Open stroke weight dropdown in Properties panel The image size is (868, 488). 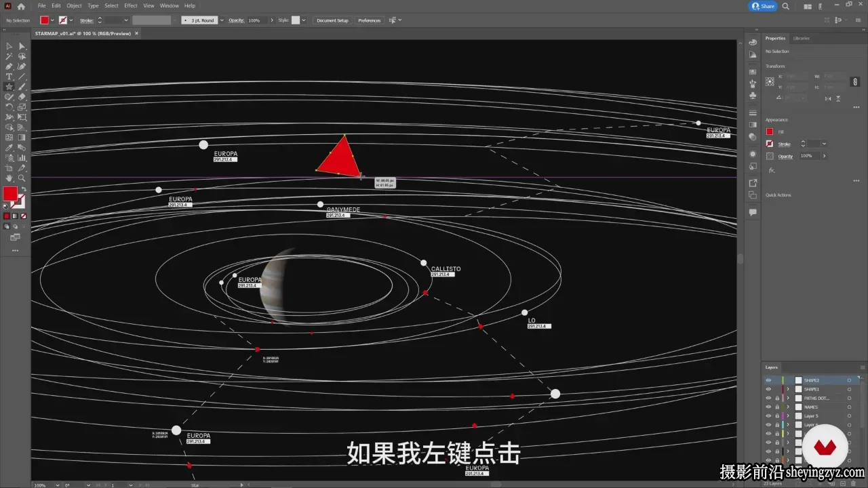tap(824, 144)
